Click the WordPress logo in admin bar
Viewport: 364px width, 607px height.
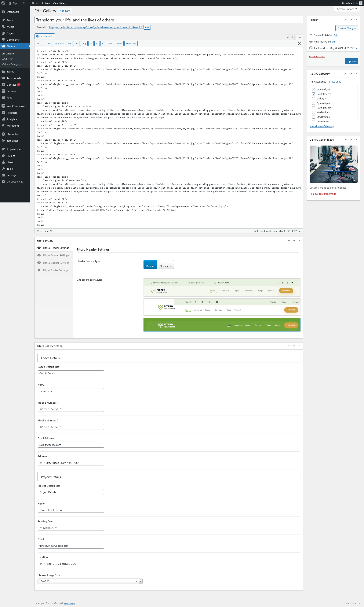[3, 3]
